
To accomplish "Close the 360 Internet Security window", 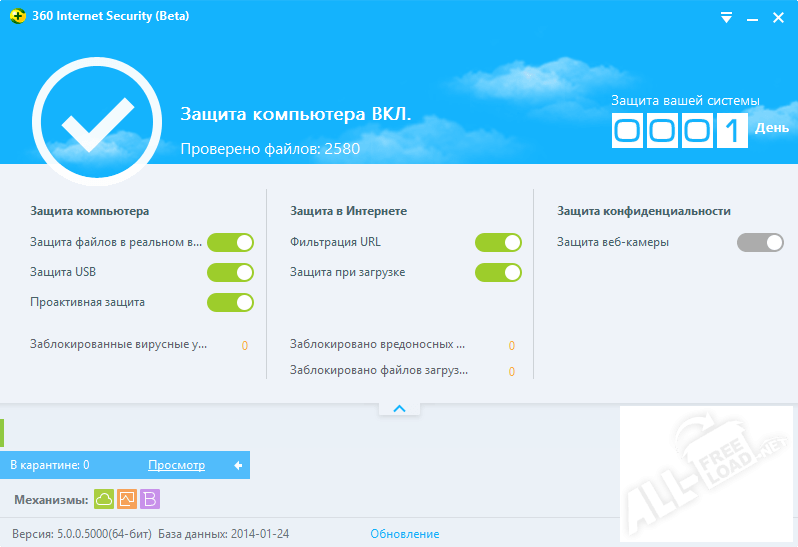I will pos(777,16).
